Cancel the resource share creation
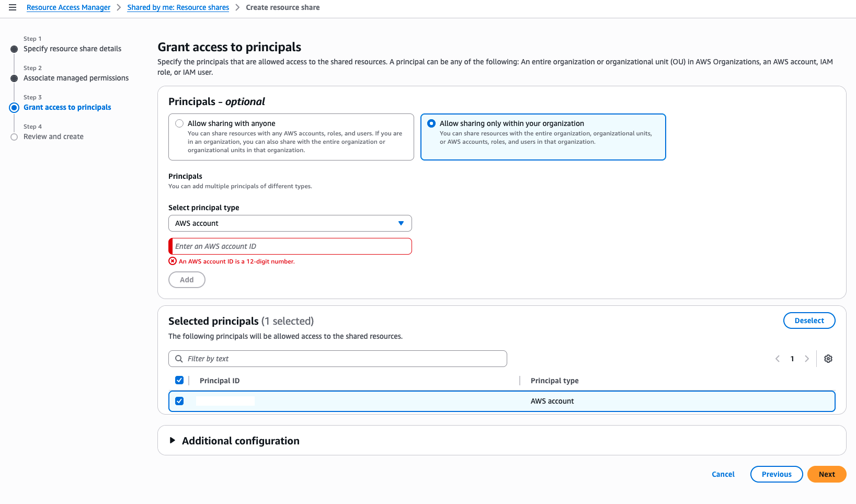The width and height of the screenshot is (856, 504). [x=723, y=474]
